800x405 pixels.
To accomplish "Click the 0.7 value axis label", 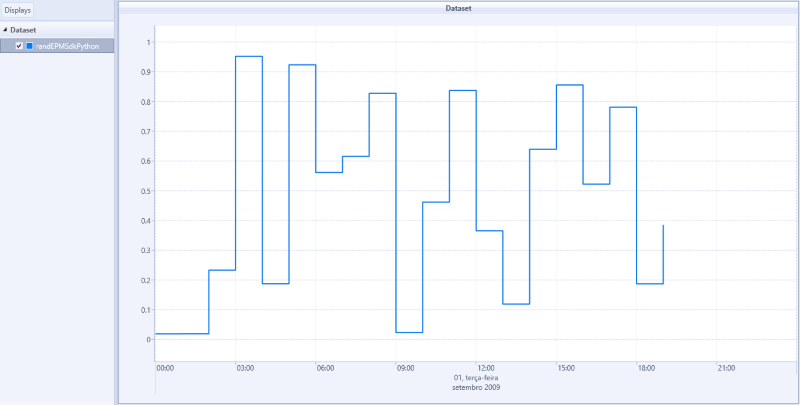I will point(146,131).
